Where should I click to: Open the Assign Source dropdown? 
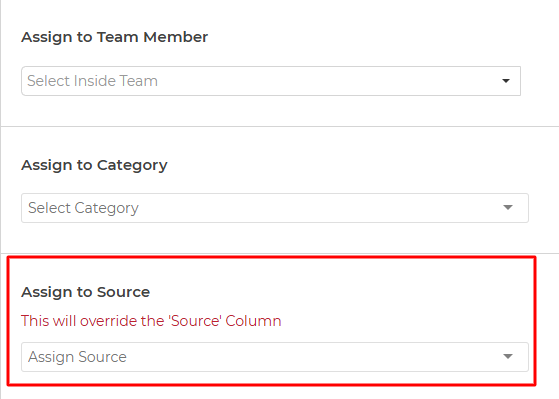pyautogui.click(x=275, y=357)
